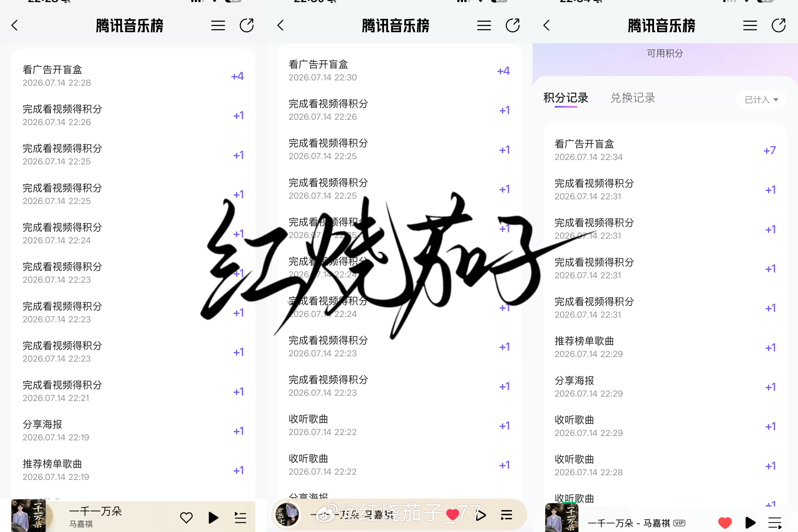Tap 腾讯音乐榜 title in the left panel
This screenshot has width=798, height=532.
pos(130,25)
